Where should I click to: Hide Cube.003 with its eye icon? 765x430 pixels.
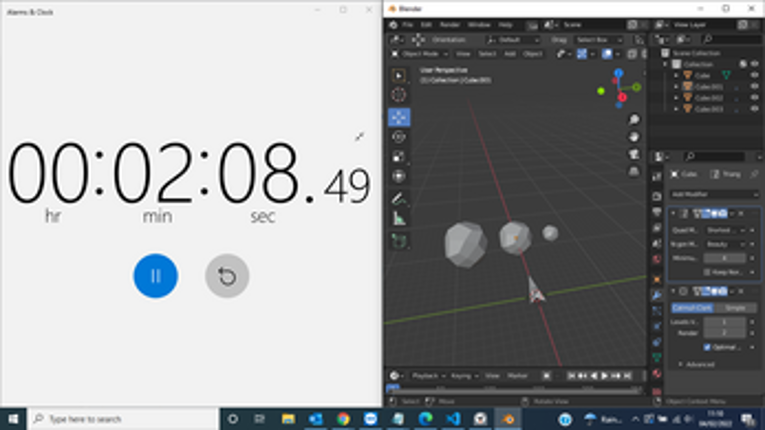[755, 109]
